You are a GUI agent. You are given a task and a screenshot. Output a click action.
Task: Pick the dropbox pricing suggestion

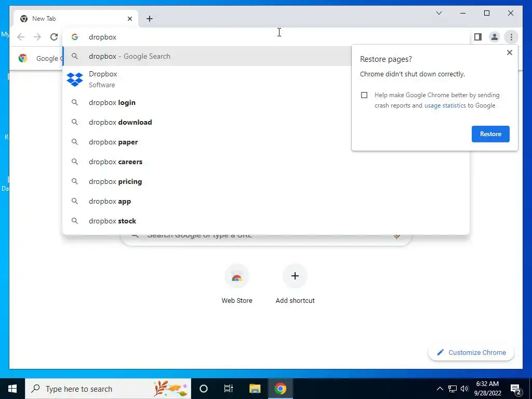(266, 181)
